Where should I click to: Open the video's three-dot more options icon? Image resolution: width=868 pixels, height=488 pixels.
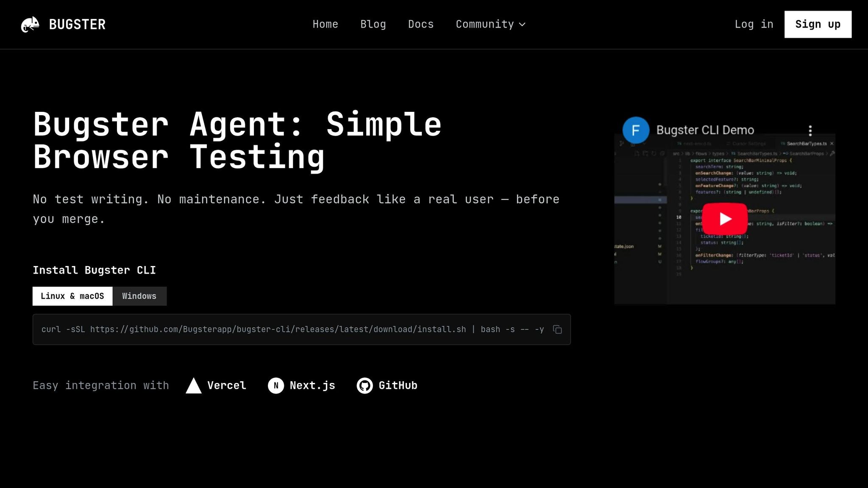coord(810,130)
